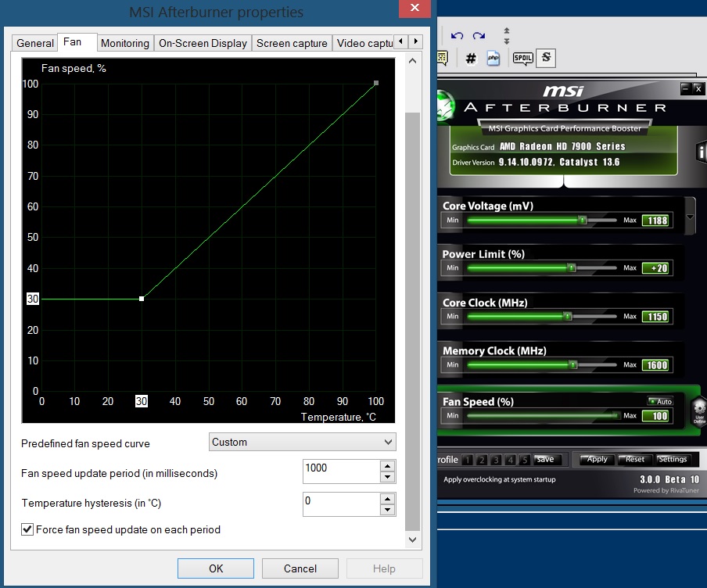Image resolution: width=707 pixels, height=588 pixels.
Task: Click the redo arrow in forum editor toolbar
Action: point(479,36)
